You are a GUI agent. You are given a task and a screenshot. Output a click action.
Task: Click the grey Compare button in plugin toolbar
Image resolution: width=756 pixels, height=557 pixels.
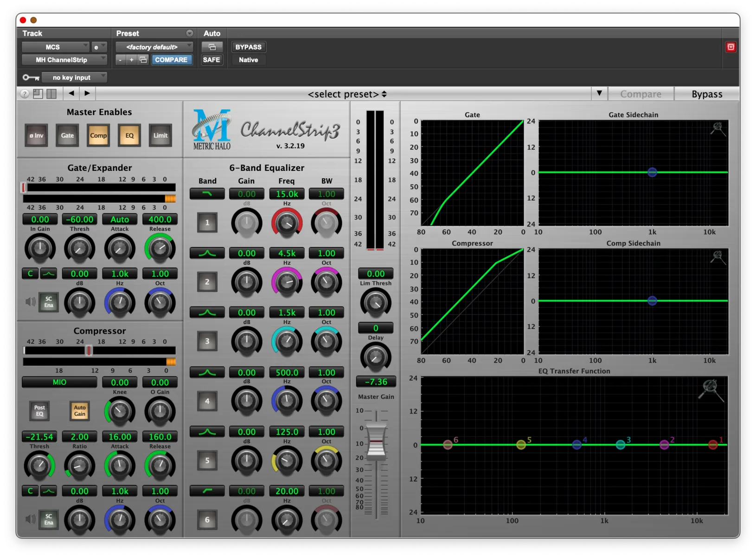pos(641,94)
